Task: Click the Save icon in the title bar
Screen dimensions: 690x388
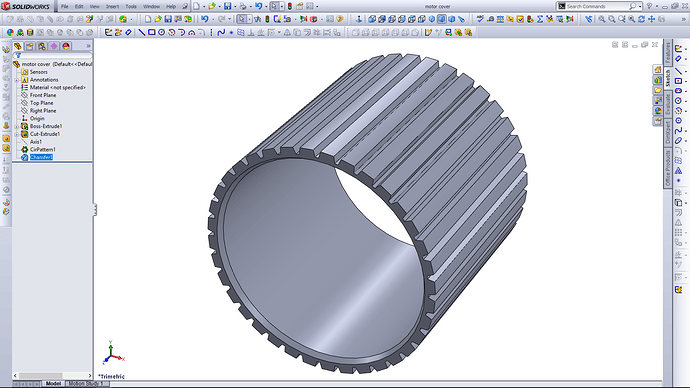Action: click(228, 6)
